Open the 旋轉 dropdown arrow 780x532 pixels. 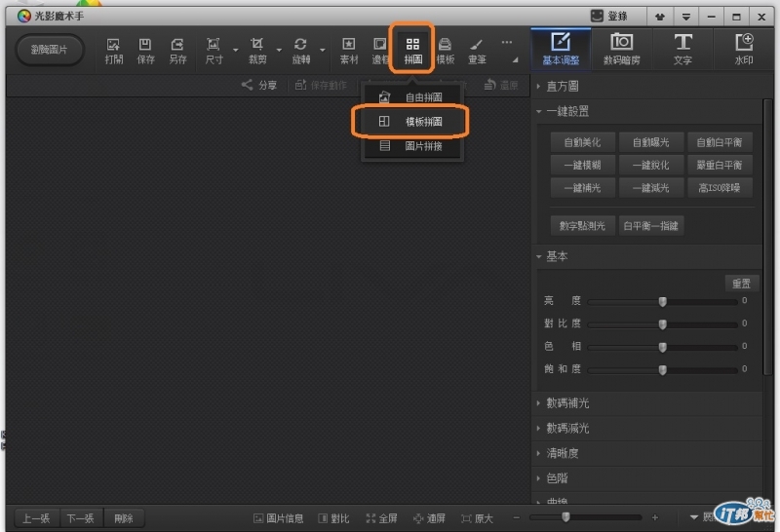coord(323,51)
